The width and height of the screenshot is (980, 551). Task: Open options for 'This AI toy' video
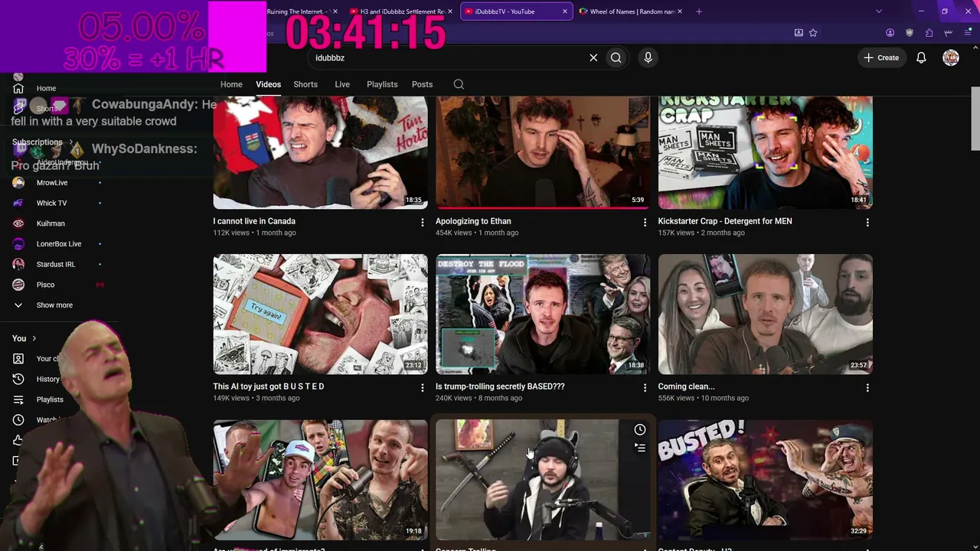coord(422,388)
